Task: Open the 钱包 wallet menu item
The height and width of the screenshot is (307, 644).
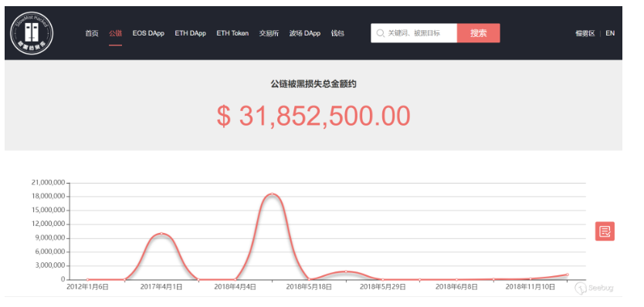Action: (337, 33)
